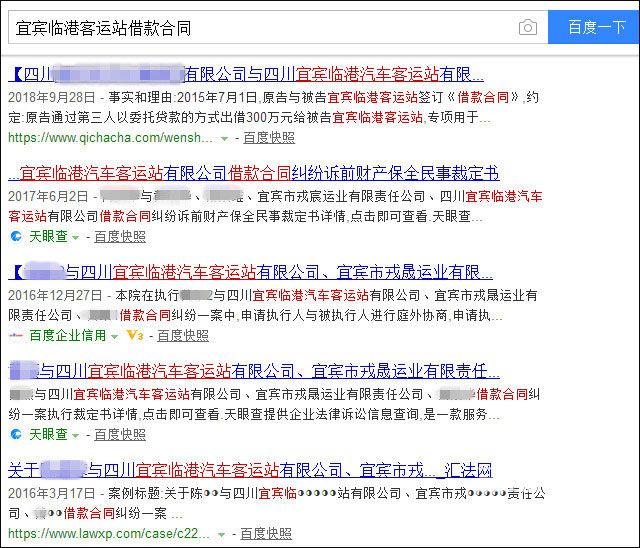
Task: Expand dropdown arrow next to qichacha URL
Action: [x=224, y=139]
